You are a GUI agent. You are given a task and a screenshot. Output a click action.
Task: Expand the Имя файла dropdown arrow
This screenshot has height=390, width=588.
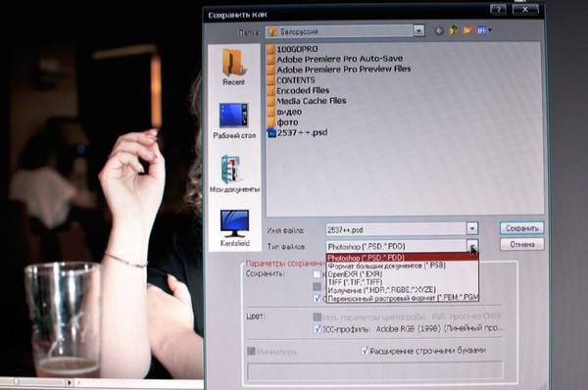click(x=472, y=228)
